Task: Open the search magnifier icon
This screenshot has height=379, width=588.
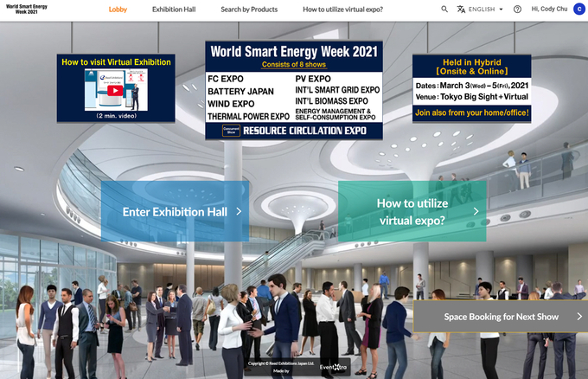Action: click(444, 9)
